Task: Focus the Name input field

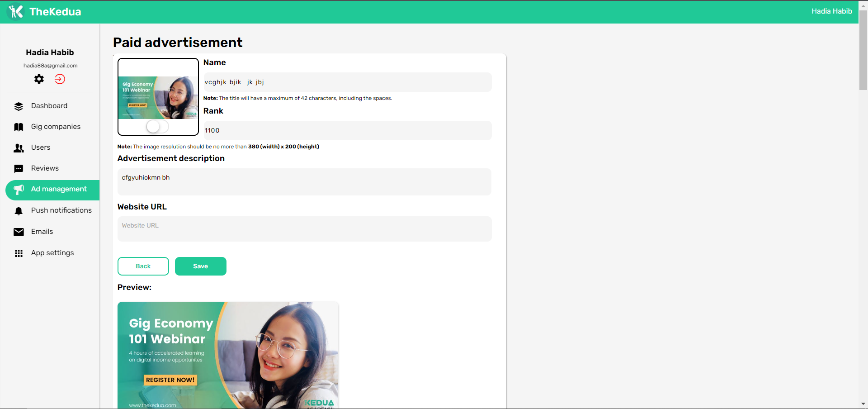Action: pos(347,82)
